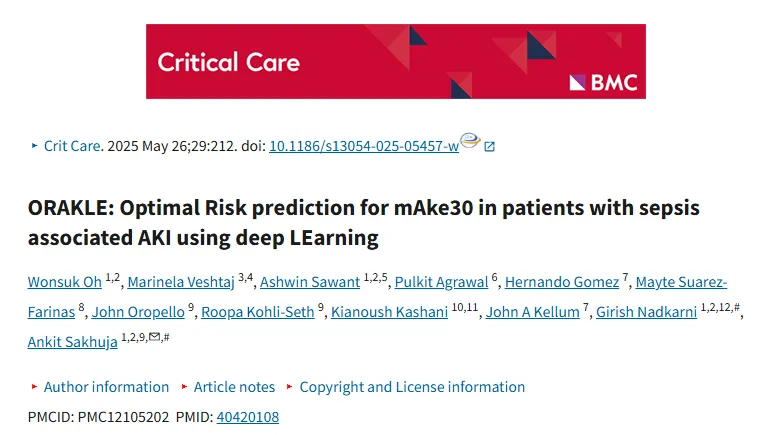
Task: Open Roopa Kohli-Seth author link
Action: click(x=258, y=312)
